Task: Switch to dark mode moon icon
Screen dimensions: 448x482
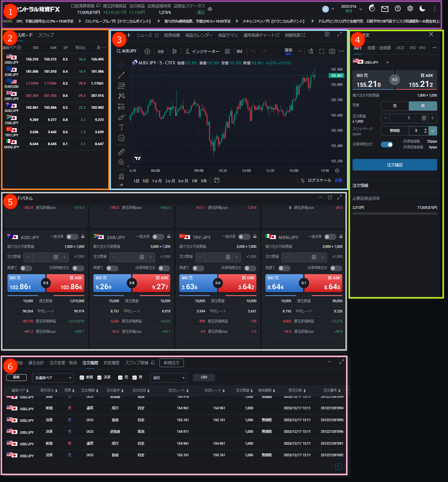Action: pos(422,9)
